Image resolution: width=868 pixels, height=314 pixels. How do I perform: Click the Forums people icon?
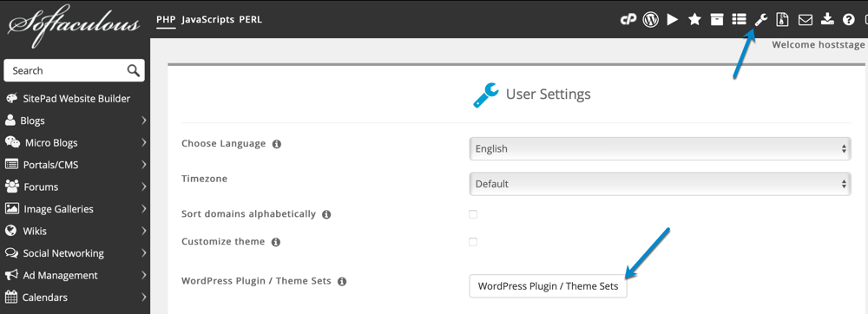tap(11, 186)
